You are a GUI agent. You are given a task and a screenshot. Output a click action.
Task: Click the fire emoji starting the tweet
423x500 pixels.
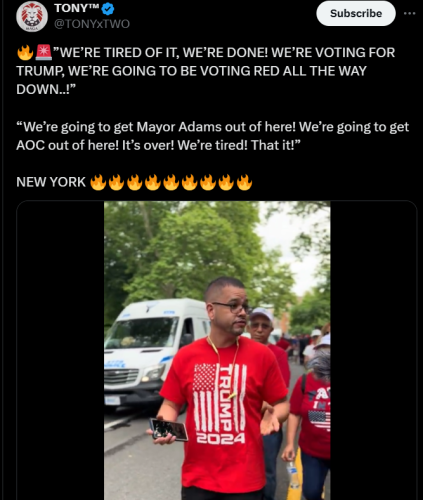click(25, 52)
